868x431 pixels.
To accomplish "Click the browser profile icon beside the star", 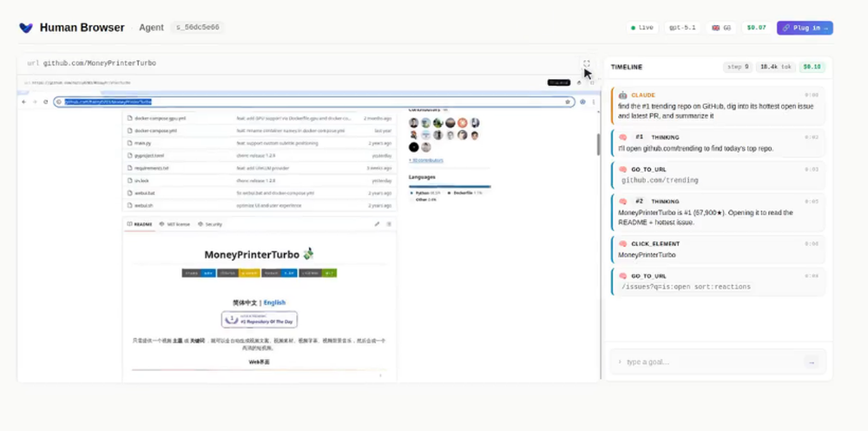I will tap(582, 102).
